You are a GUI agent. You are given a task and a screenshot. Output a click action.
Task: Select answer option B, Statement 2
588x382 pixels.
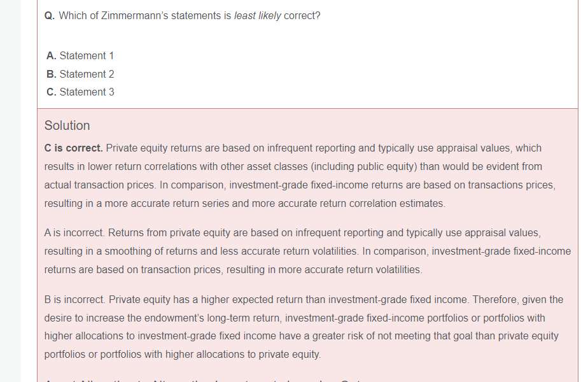[x=80, y=74]
